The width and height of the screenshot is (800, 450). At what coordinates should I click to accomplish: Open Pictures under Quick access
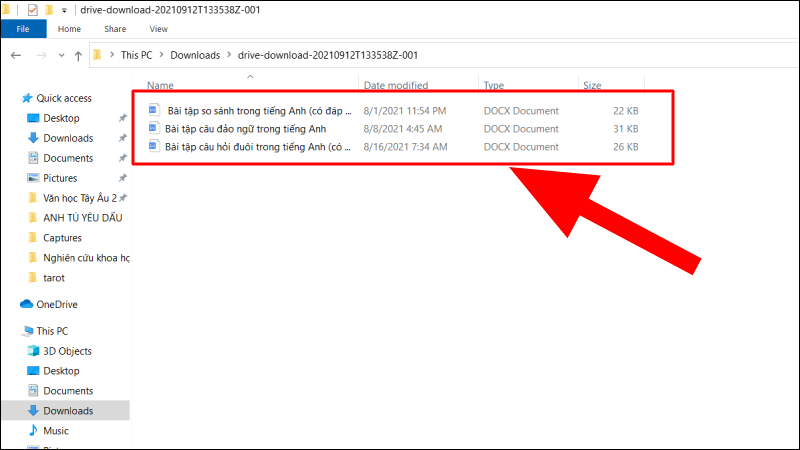[x=60, y=178]
